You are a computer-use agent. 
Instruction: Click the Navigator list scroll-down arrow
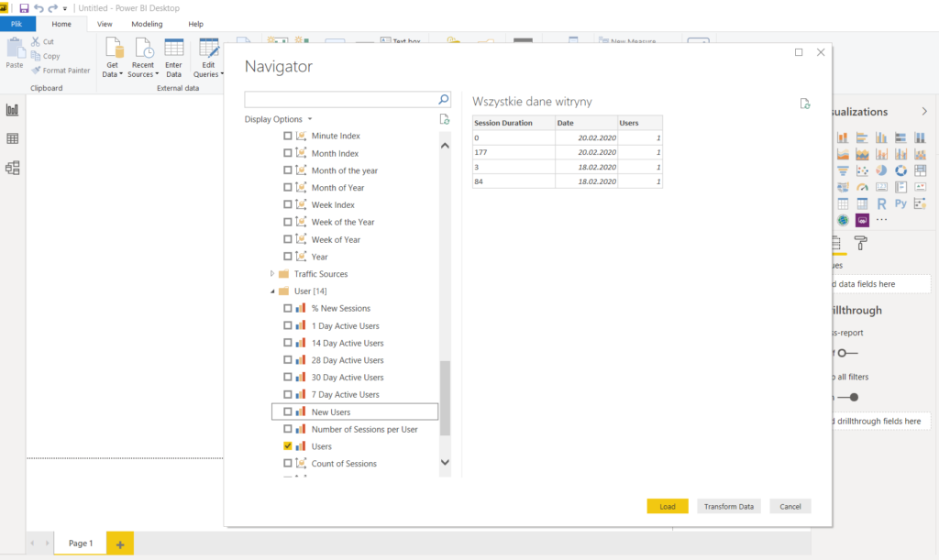[x=445, y=463]
